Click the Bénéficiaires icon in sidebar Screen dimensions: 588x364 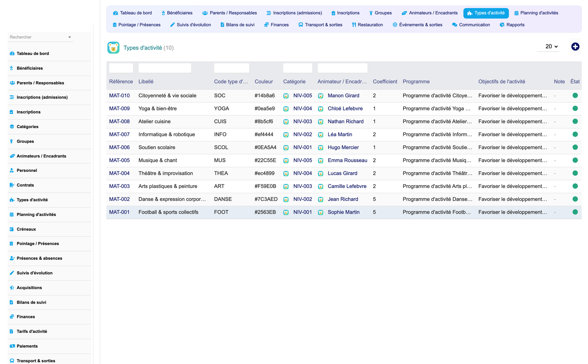pos(11,68)
